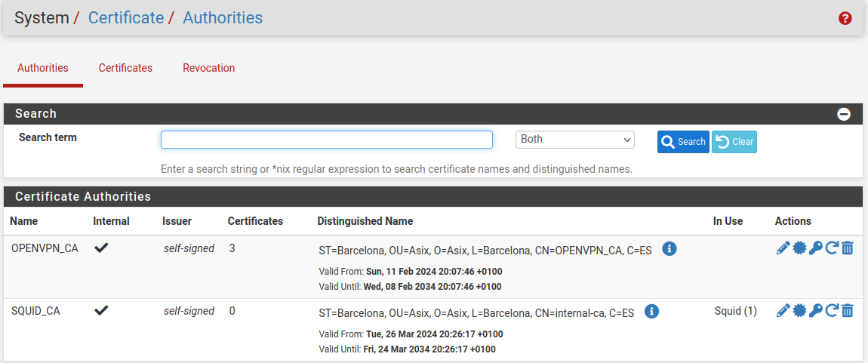Delete the SQUID_CA authority trash icon
This screenshot has width=868, height=363.
point(848,311)
